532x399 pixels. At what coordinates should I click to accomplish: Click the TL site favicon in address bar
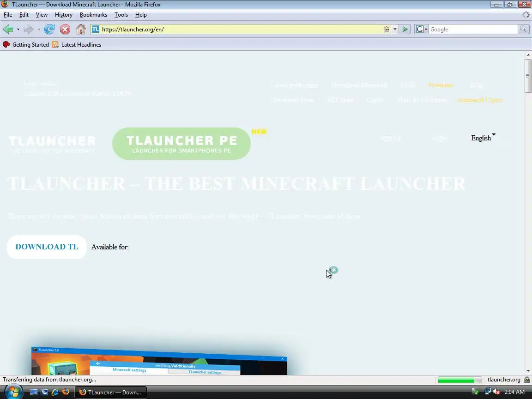pos(96,29)
